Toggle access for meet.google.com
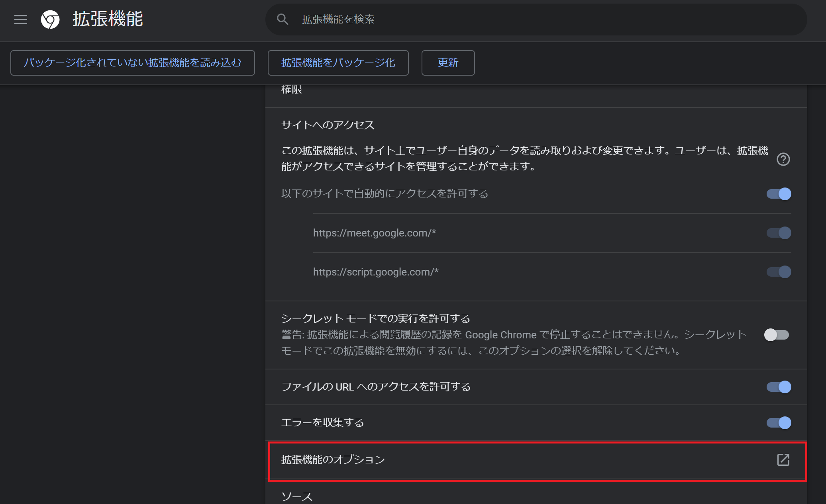This screenshot has width=826, height=504. point(779,233)
